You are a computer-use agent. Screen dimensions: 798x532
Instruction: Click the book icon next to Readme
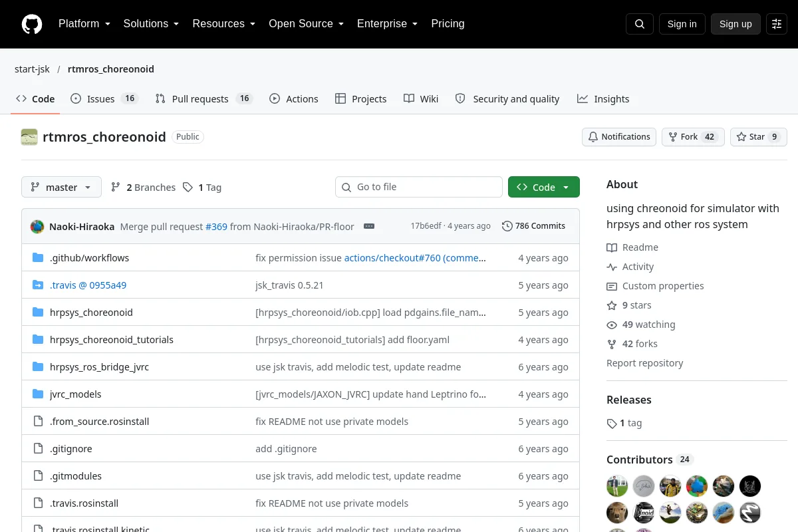click(612, 247)
